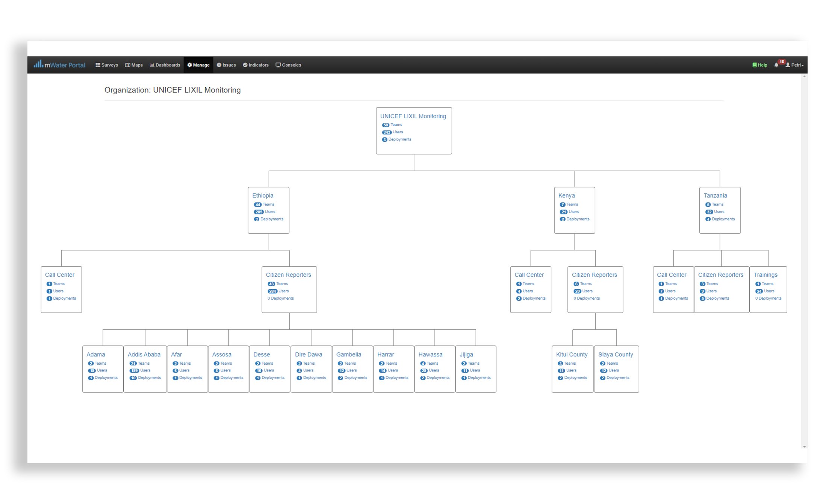835x504 pixels.
Task: Click the mWater Portal logo
Action: [59, 65]
